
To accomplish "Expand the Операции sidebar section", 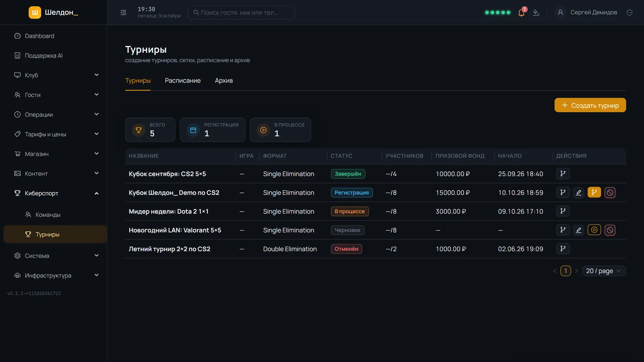I will click(x=55, y=115).
